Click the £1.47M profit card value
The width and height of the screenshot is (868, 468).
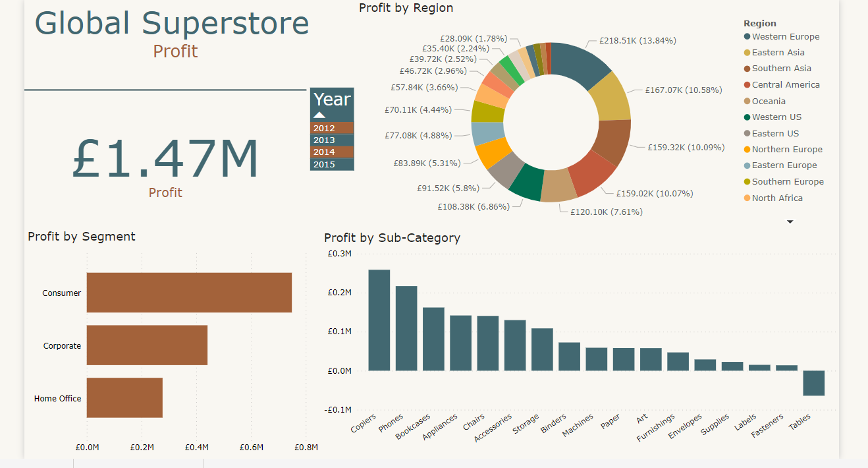(x=165, y=158)
